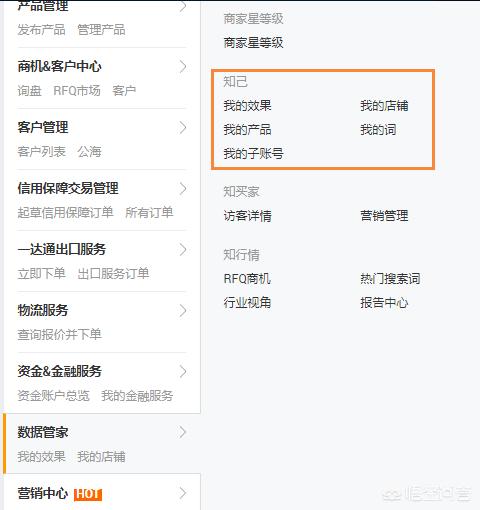
Task: Open 访客详情 under 知买家
Action: 247,216
